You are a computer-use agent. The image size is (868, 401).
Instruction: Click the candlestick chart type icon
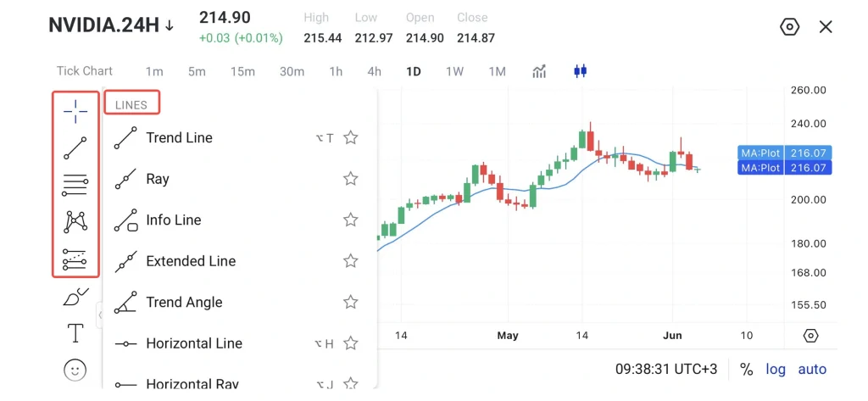tap(580, 71)
